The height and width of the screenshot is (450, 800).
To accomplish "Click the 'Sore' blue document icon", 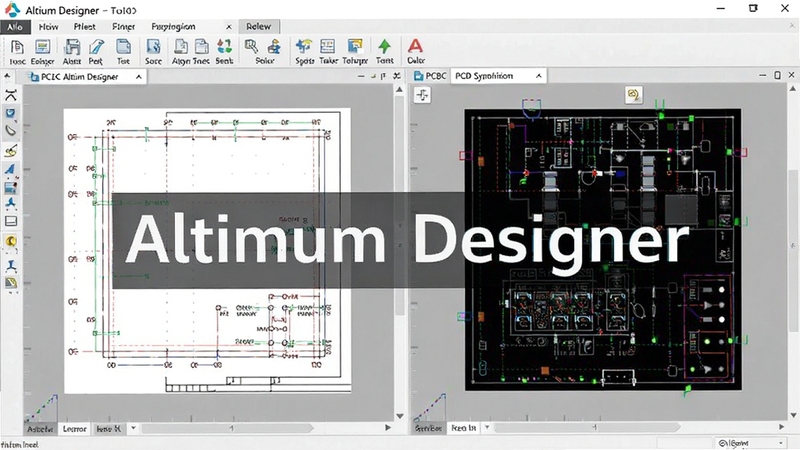I will [x=153, y=47].
